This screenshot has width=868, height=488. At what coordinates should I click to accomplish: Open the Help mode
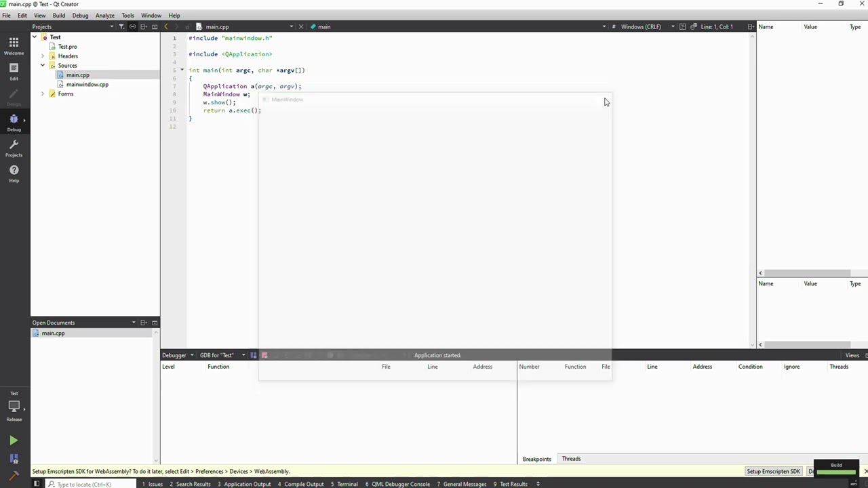click(14, 174)
